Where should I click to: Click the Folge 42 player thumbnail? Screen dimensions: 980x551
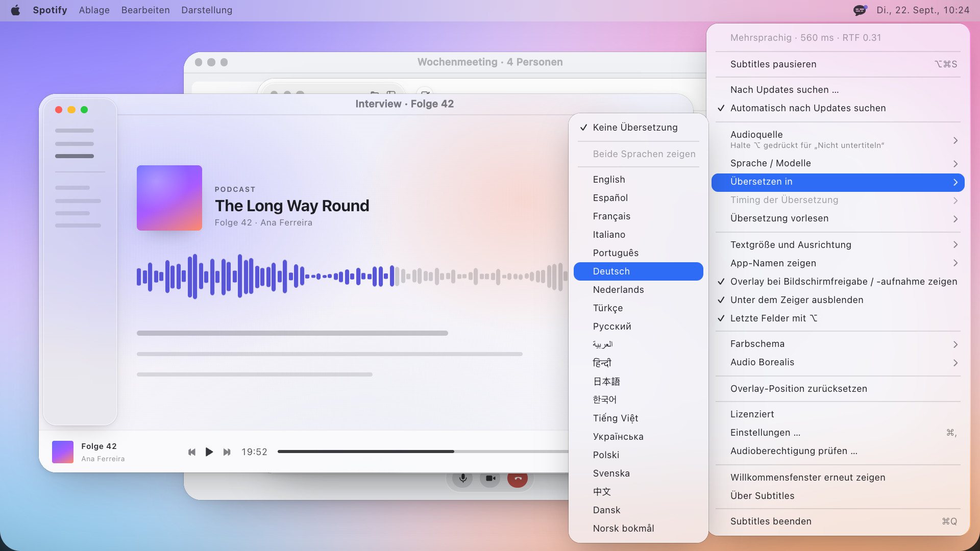(x=63, y=452)
